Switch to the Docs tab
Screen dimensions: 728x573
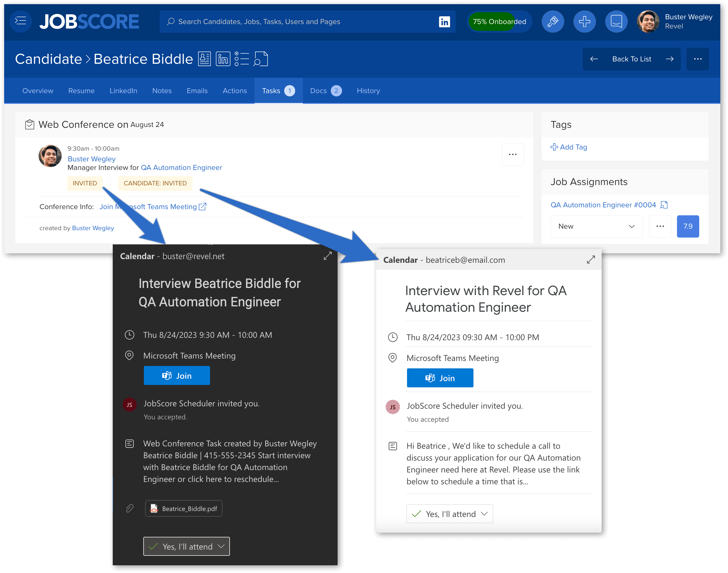pyautogui.click(x=326, y=90)
